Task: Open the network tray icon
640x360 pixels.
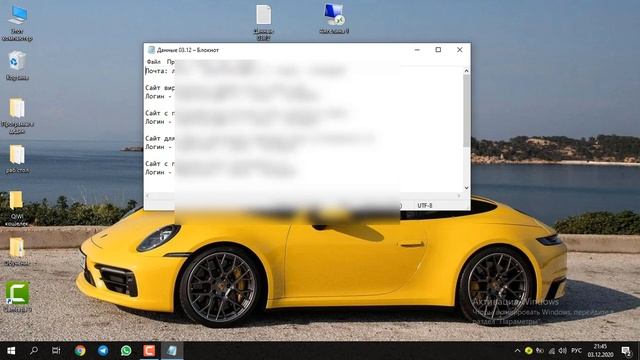Action: coord(552,351)
